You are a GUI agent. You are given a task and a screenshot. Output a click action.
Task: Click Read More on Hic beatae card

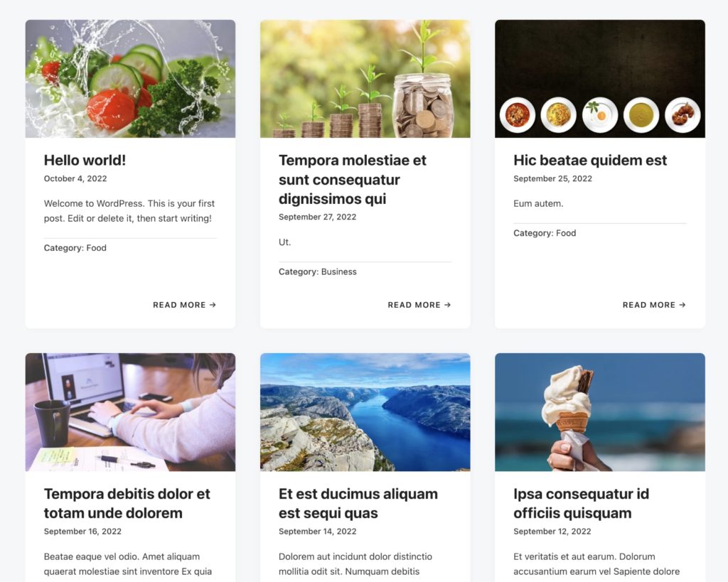[654, 305]
